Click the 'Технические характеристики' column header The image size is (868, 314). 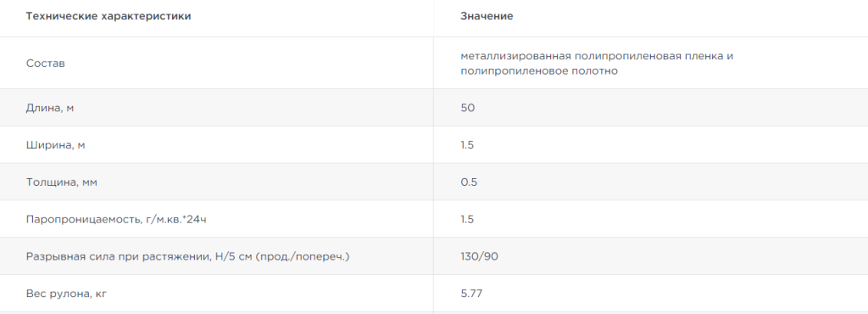pos(108,16)
